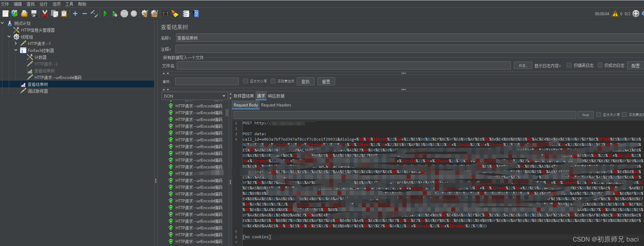644x246 pixels.
Task: Collapse the 线程组 tree node
Action: coord(9,37)
